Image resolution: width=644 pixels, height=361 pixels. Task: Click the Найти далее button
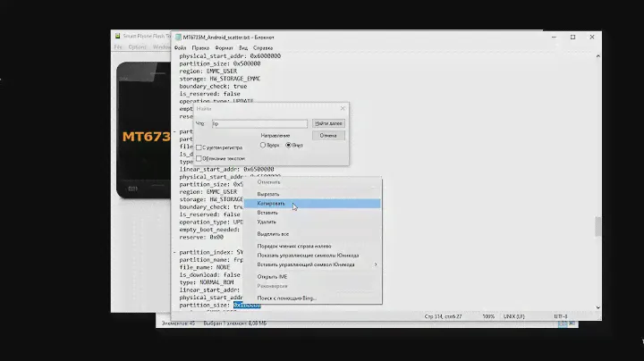point(328,122)
